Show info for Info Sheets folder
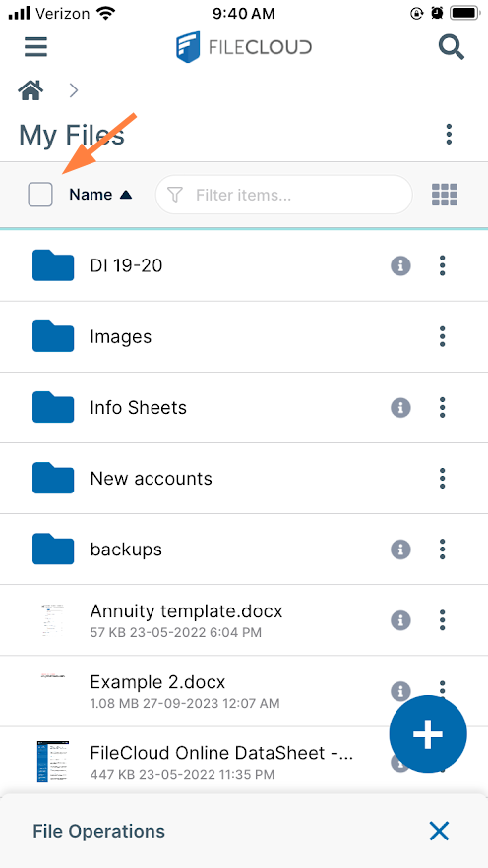Viewport: 488px width, 868px height. (x=400, y=407)
